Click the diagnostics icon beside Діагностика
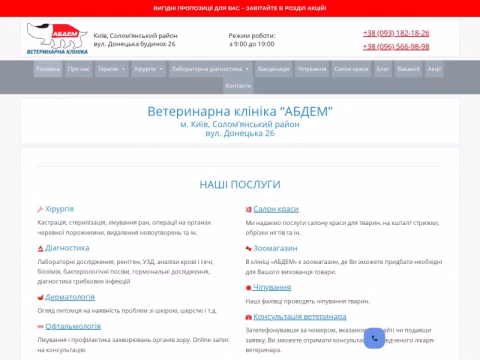 pos(40,248)
